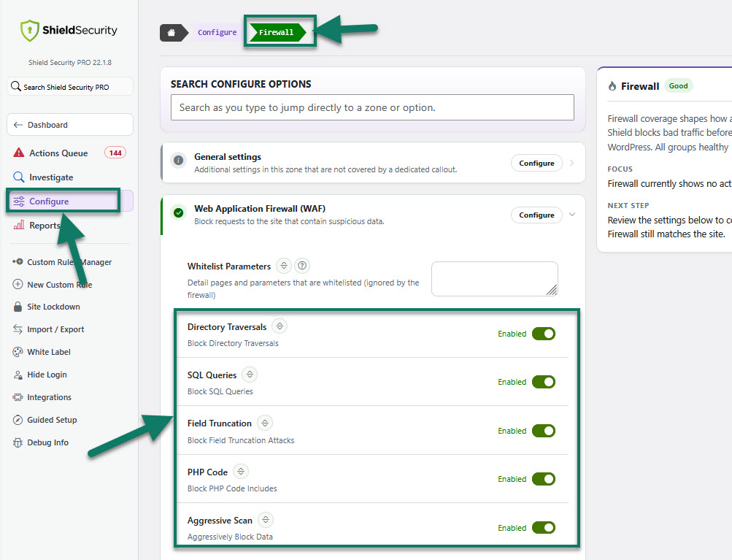
Task: Open the White Label link
Action: click(x=49, y=352)
